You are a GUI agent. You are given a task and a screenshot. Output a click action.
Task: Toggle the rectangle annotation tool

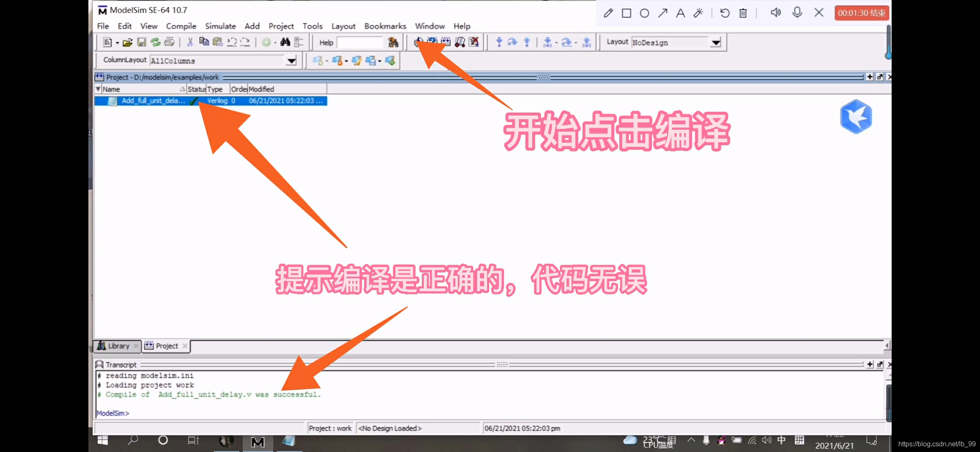pos(626,13)
